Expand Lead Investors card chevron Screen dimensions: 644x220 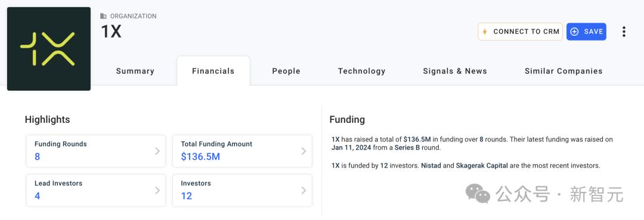click(x=157, y=190)
